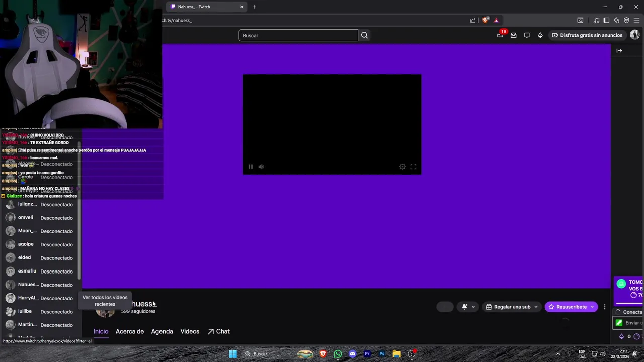Open the Twitch inbox envelope icon
This screenshot has height=362, width=644.
[x=513, y=35]
